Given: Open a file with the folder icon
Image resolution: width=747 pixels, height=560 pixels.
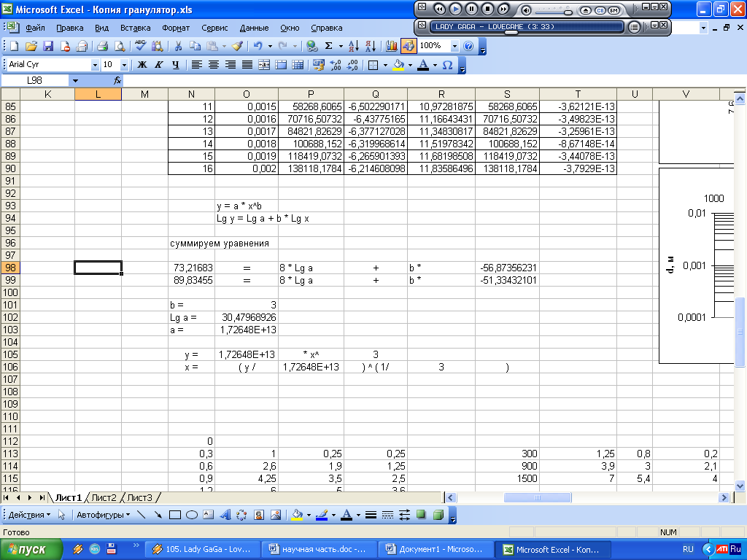Looking at the screenshot, I should click(31, 46).
